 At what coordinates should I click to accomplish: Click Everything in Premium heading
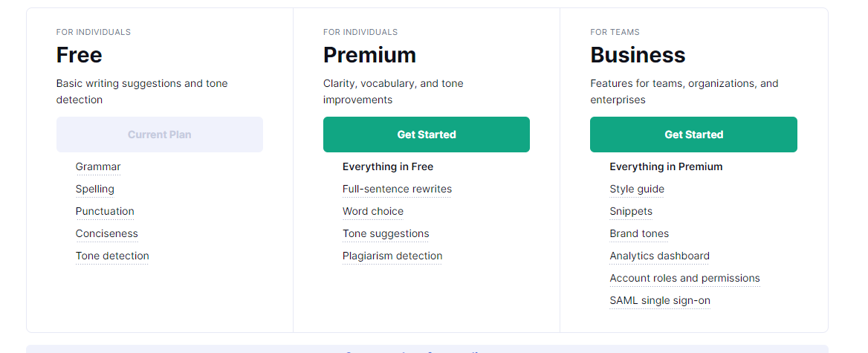pyautogui.click(x=666, y=166)
